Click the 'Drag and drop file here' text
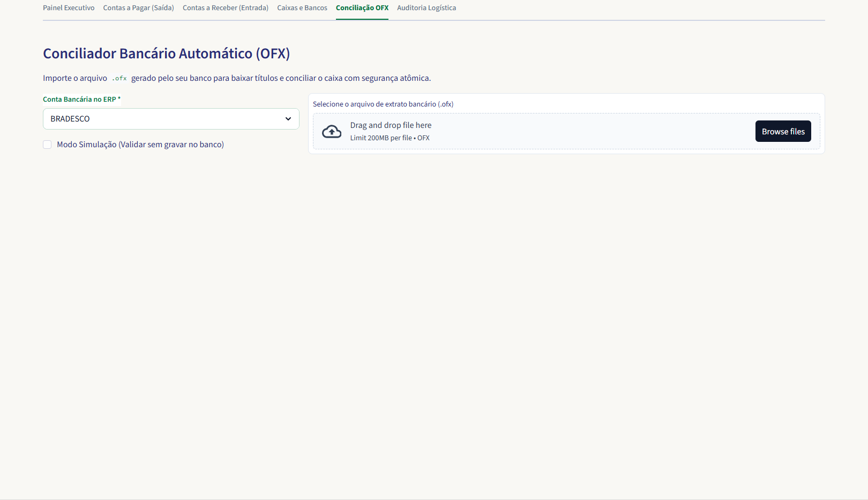Viewport: 868px width, 500px height. coord(391,125)
